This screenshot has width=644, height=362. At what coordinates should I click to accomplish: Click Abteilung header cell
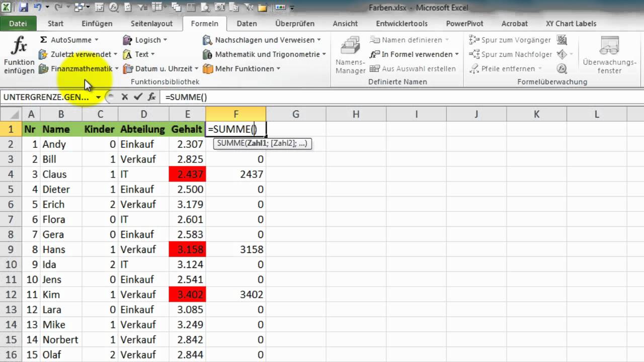pos(143,129)
